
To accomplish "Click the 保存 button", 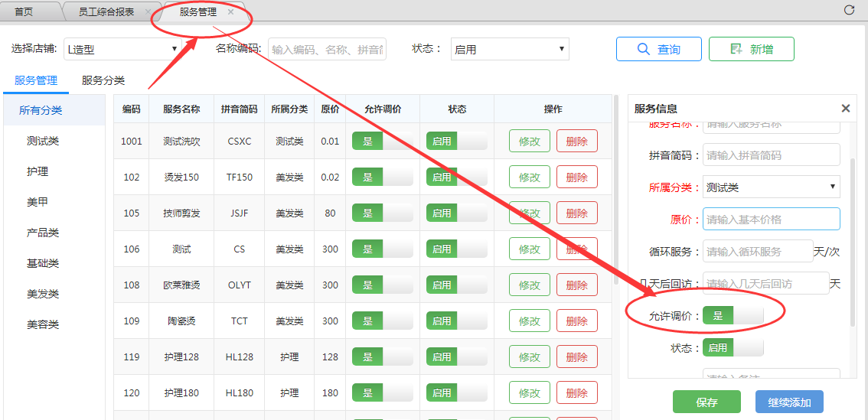I will pyautogui.click(x=707, y=402).
